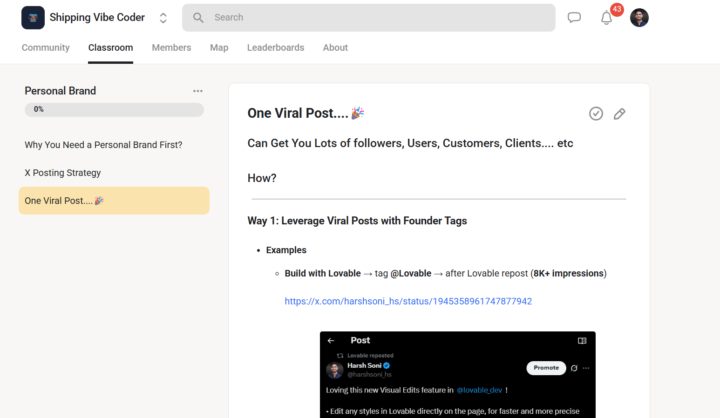Click the Personal Brand progress bar

point(114,109)
